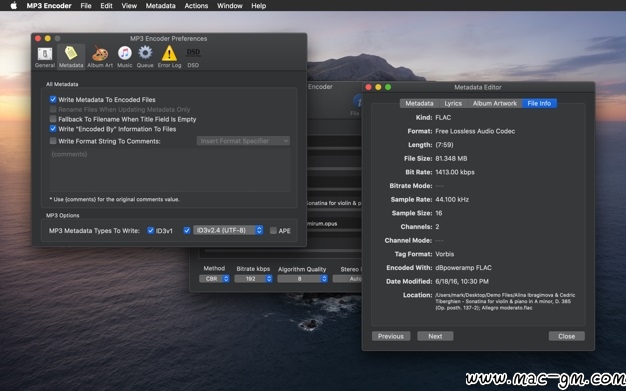This screenshot has height=391, width=626.
Task: Open the ID3v2.4 (UTF-8) version dropdown
Action: [228, 230]
